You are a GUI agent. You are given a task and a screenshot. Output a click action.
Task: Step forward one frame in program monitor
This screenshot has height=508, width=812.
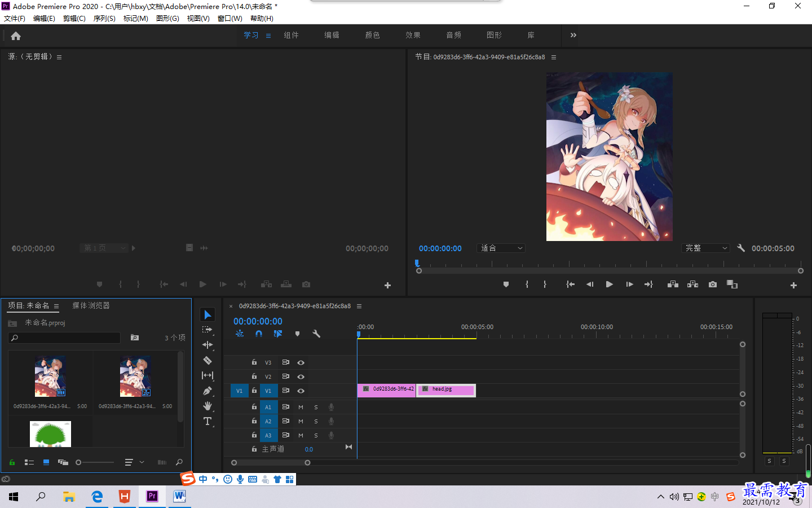point(629,284)
